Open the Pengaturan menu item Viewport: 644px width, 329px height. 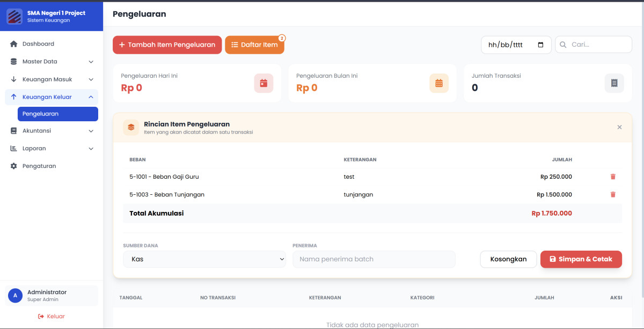[x=52, y=166]
